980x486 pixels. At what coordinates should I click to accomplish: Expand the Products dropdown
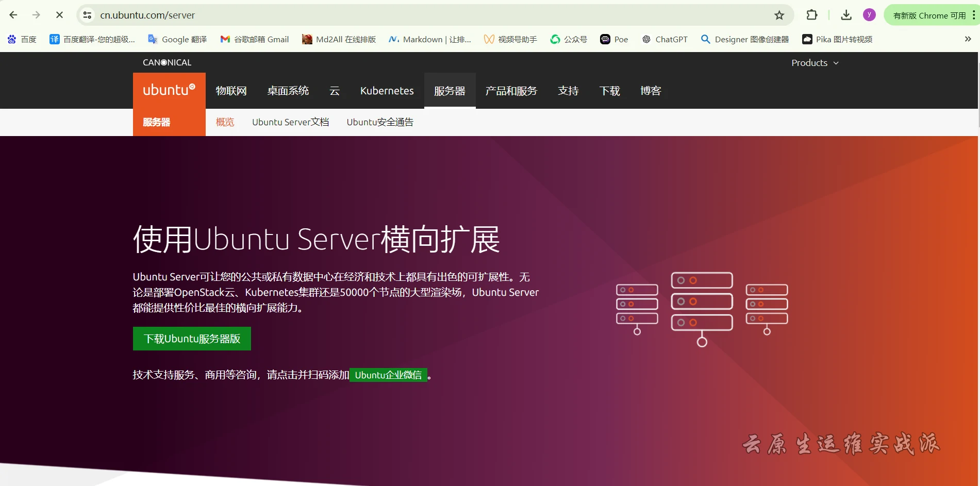tap(815, 63)
